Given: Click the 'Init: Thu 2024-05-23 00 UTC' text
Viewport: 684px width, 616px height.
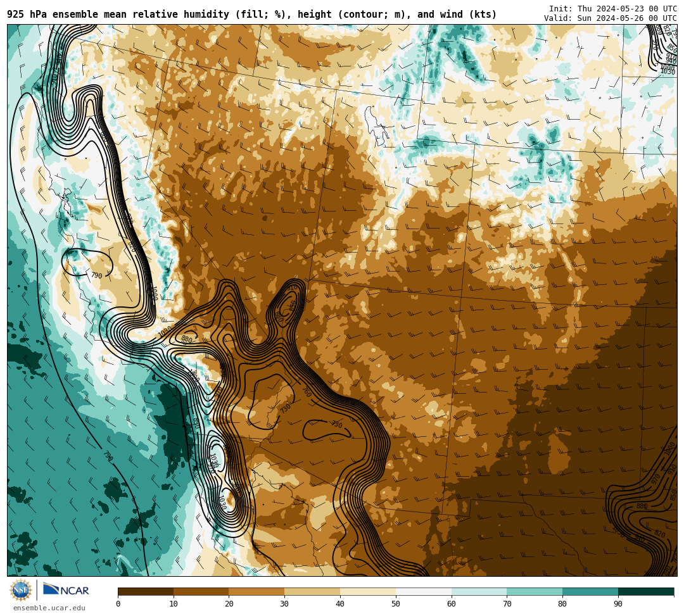Looking at the screenshot, I should click(613, 9).
